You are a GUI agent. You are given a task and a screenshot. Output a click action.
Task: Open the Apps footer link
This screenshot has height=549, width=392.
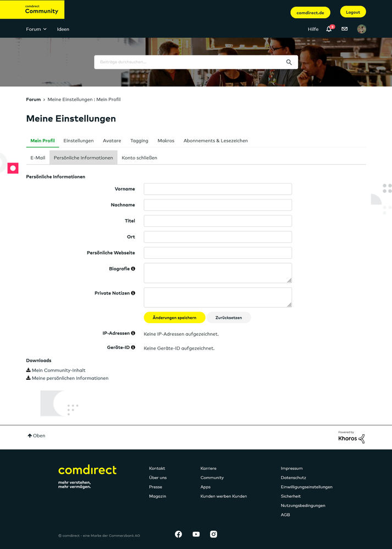pos(205,487)
